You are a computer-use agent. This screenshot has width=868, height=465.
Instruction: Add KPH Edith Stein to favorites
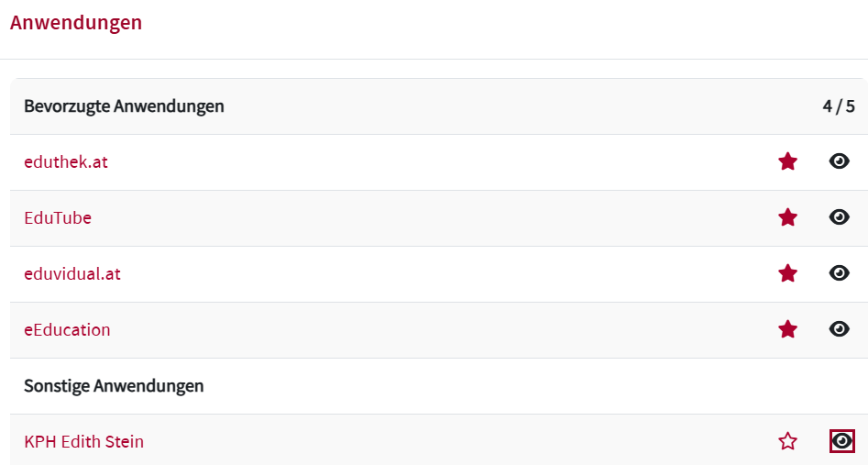(787, 442)
